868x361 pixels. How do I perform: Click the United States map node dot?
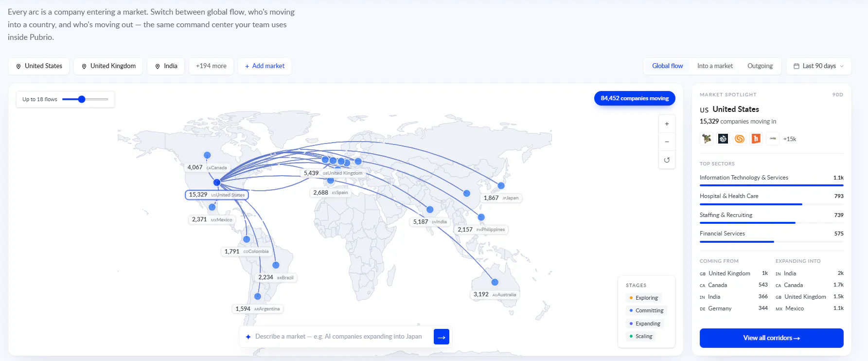point(217,182)
